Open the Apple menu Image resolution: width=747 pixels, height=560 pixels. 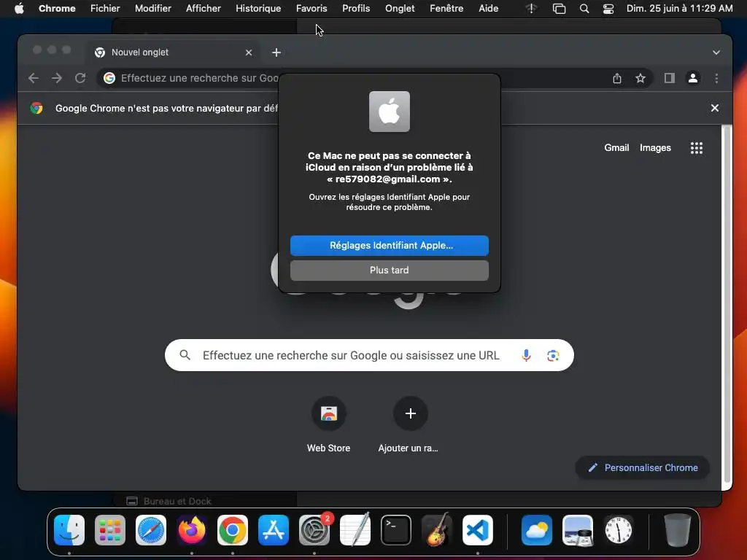coord(19,8)
